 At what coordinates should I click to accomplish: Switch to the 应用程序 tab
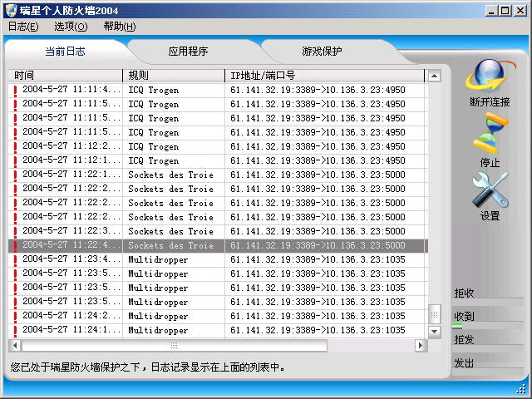(188, 52)
